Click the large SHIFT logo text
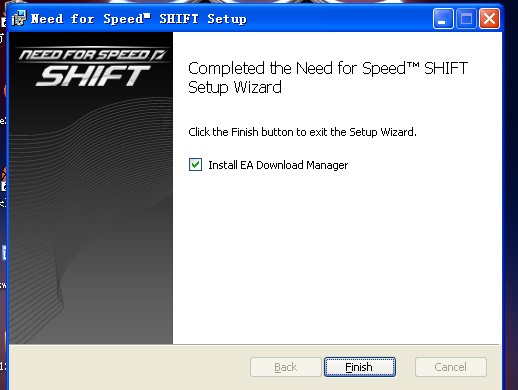Image resolution: width=518 pixels, height=390 pixels. (x=93, y=76)
